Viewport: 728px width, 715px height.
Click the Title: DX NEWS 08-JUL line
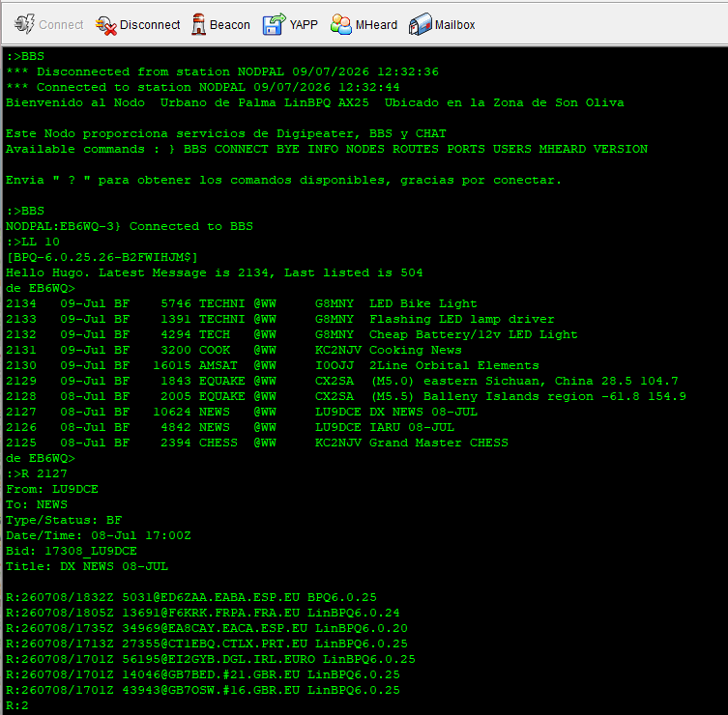(x=87, y=566)
